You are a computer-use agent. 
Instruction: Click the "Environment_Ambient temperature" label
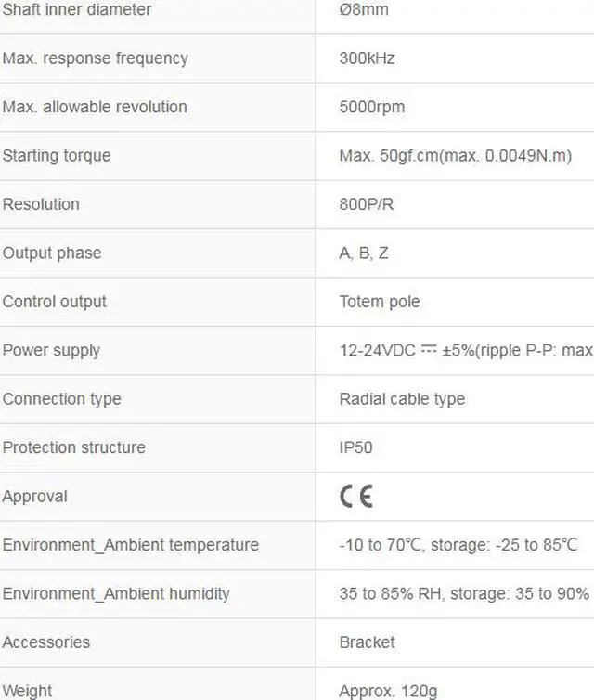point(131,545)
